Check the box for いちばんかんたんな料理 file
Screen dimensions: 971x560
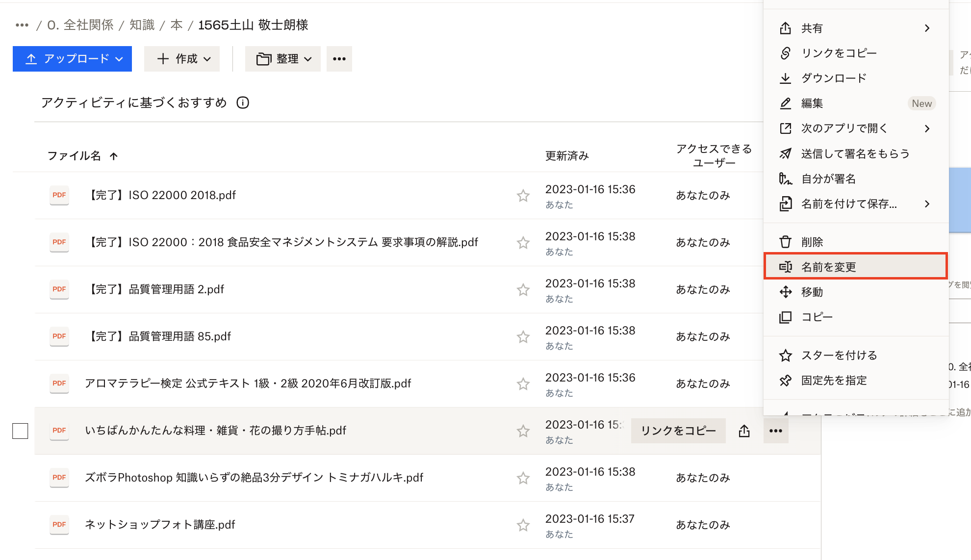coord(20,431)
